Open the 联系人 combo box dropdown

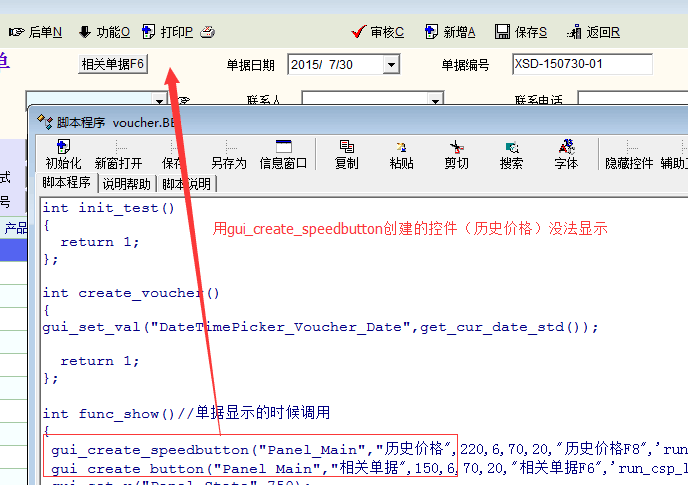(436, 100)
